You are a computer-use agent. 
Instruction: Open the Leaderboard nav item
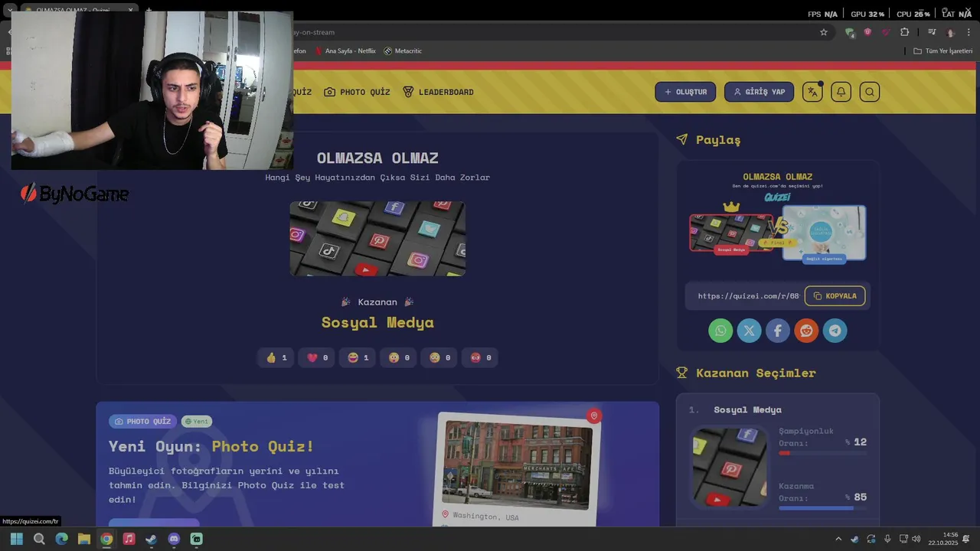point(438,92)
